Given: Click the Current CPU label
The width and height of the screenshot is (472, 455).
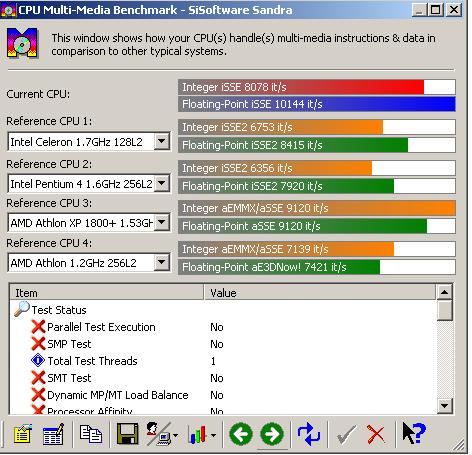Looking at the screenshot, I should pyautogui.click(x=38, y=94).
